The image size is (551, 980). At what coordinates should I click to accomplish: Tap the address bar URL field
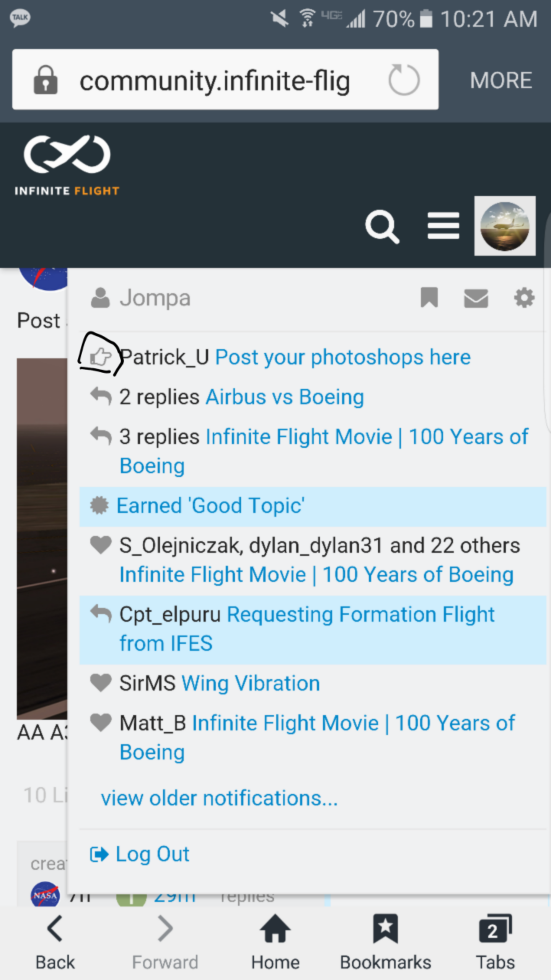point(214,80)
